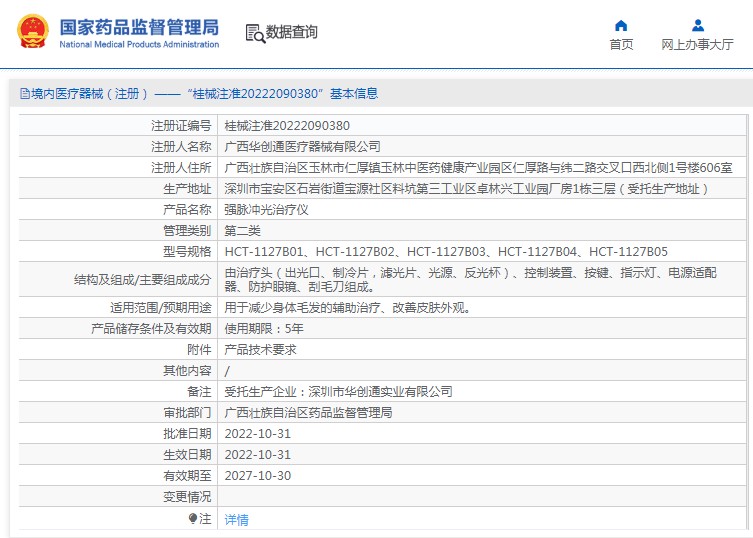The image size is (753, 538).
Task: Click the 由治疗头 composition description
Action: pos(471,280)
